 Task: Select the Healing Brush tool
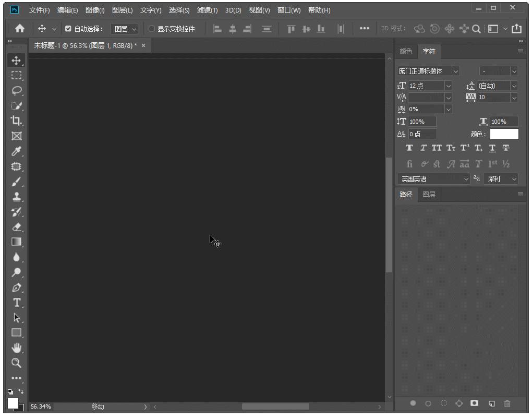[16, 166]
